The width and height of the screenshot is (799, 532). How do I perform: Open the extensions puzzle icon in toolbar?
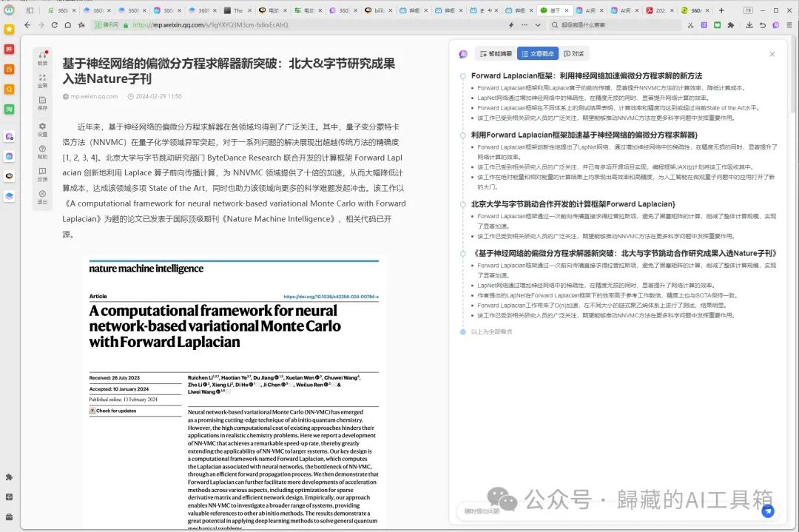click(731, 25)
